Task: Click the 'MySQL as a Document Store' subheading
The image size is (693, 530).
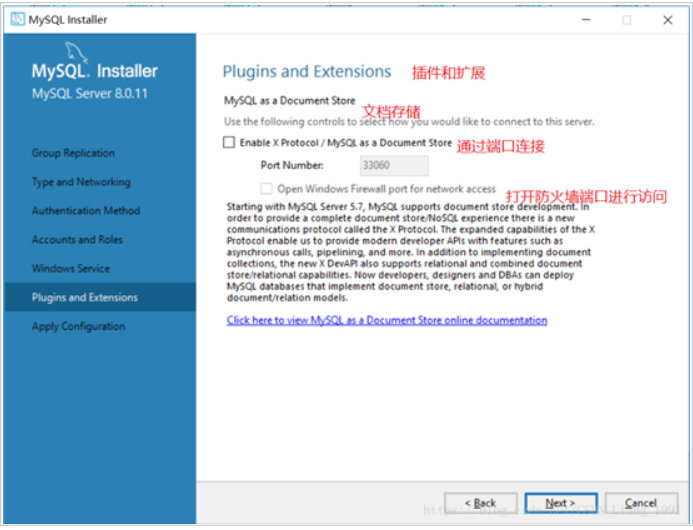Action: pyautogui.click(x=289, y=101)
